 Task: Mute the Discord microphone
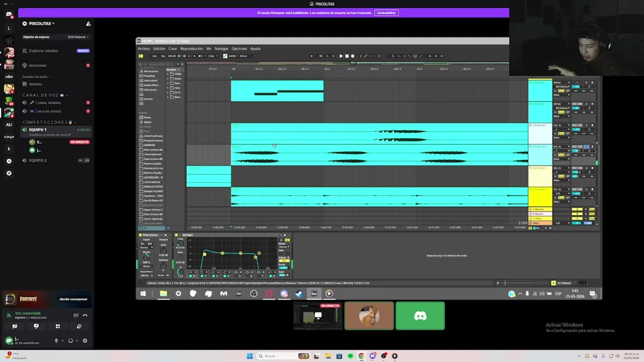coord(56,340)
